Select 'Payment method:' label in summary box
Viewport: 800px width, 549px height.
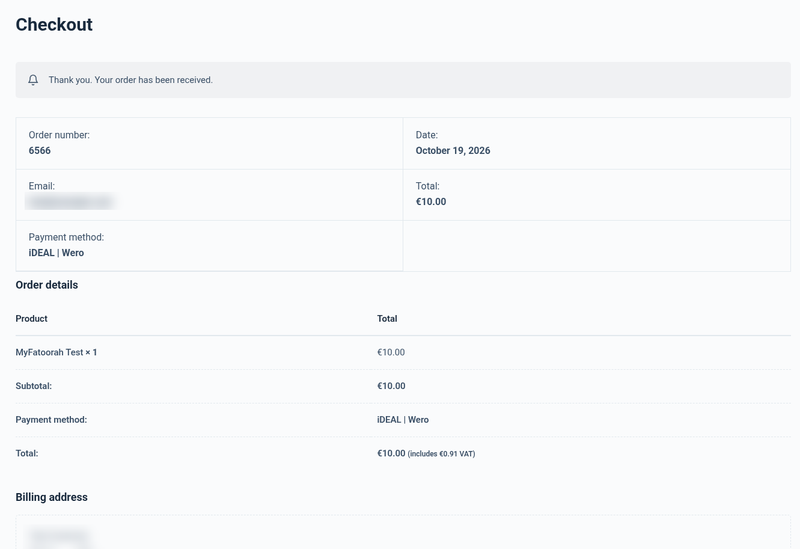coord(66,237)
